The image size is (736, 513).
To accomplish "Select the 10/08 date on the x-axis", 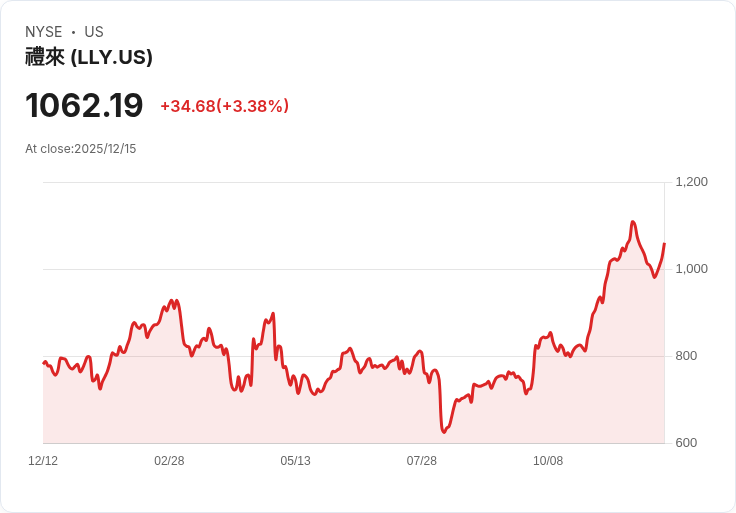I will coord(548,461).
